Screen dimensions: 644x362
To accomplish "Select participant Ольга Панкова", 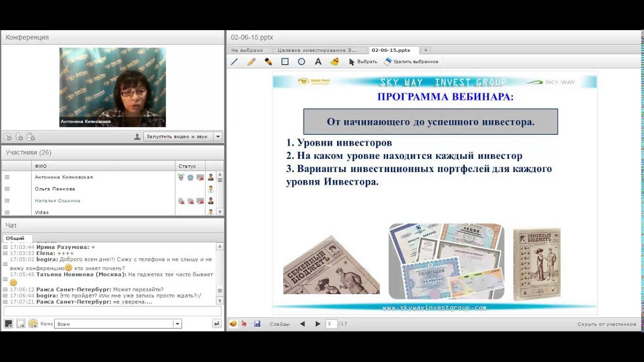I will [55, 189].
